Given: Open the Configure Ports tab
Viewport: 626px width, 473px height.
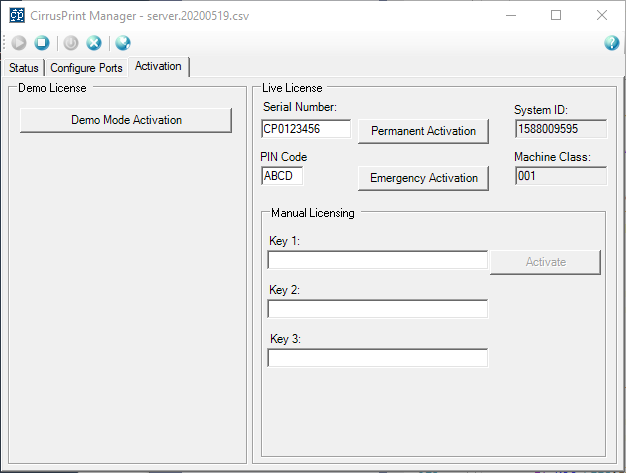Looking at the screenshot, I should (x=86, y=68).
